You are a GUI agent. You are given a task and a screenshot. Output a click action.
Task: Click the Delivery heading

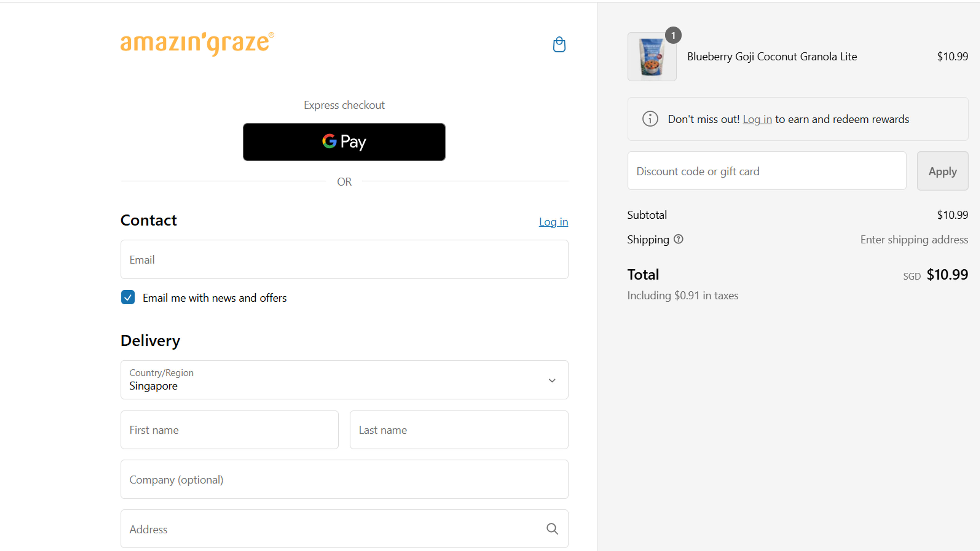click(x=150, y=341)
